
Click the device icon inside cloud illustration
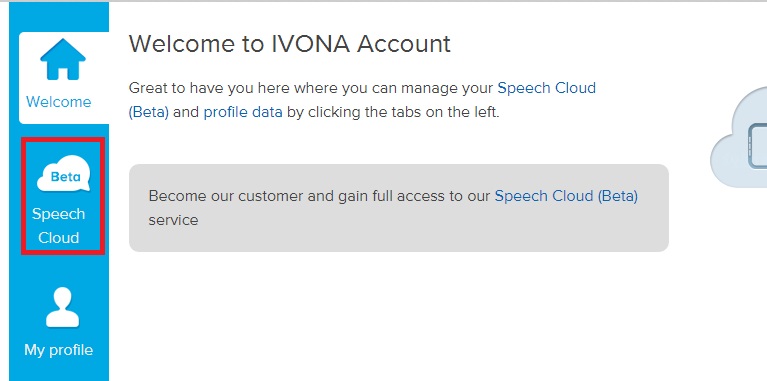point(757,146)
